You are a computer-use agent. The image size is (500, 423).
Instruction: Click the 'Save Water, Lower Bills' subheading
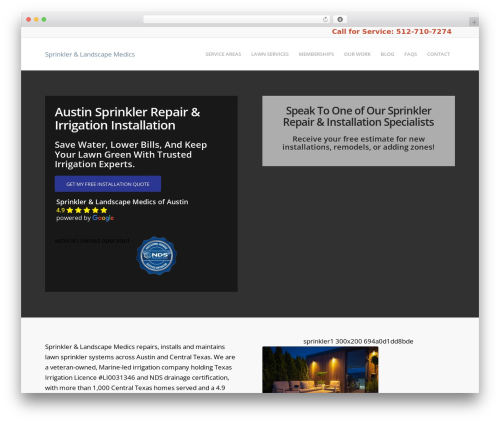coord(131,154)
